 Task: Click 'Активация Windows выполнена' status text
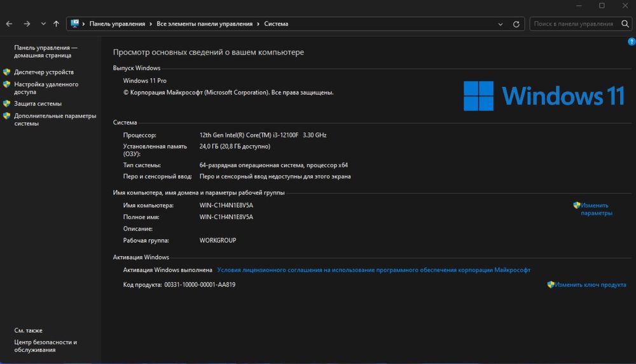(167, 270)
